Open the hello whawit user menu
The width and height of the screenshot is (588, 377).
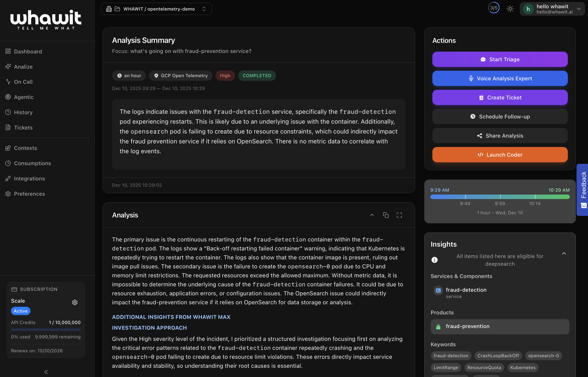[552, 9]
